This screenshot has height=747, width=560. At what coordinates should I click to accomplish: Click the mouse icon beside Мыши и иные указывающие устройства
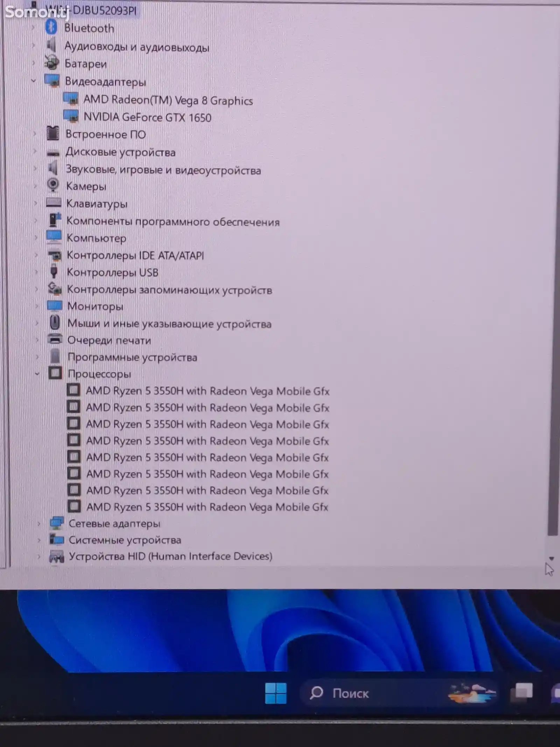[55, 323]
